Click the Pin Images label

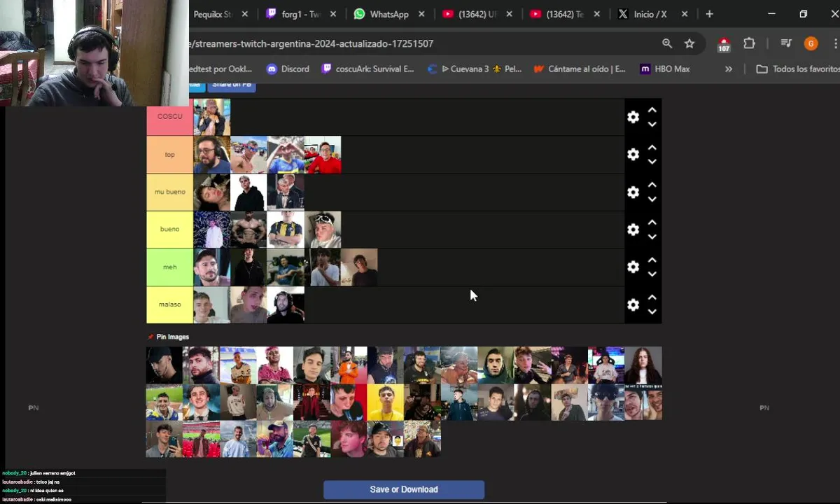pyautogui.click(x=173, y=337)
